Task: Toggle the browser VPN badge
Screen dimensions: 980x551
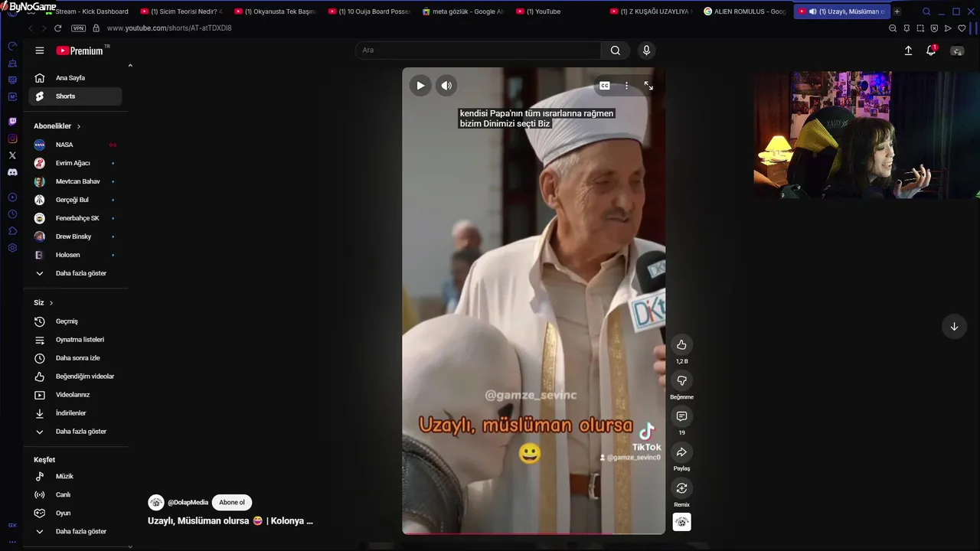Action: [78, 28]
